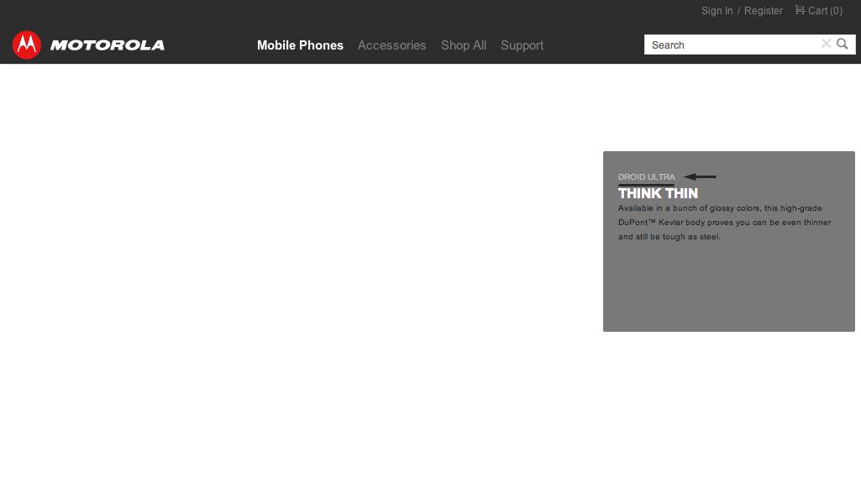The width and height of the screenshot is (861, 504).
Task: Click the black arrow beside DROID ULTRA
Action: (698, 176)
